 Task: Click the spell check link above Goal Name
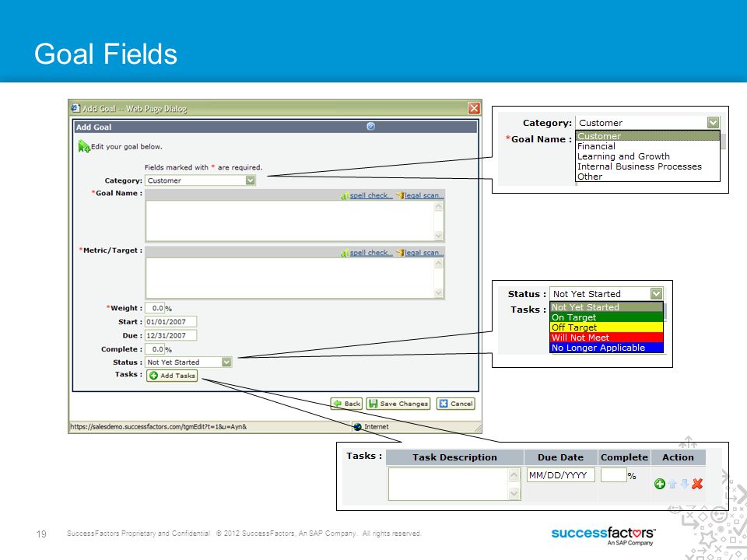[371, 195]
